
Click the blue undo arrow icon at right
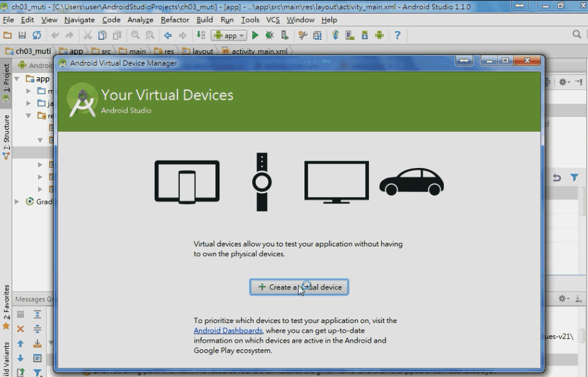pos(557,177)
